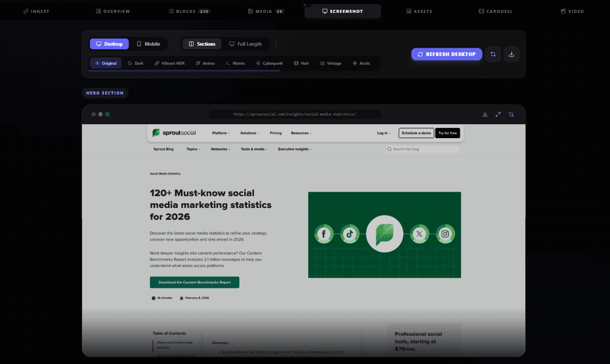610x364 pixels.
Task: Click the crop icon beside Refresh Desktop
Action: [x=493, y=54]
